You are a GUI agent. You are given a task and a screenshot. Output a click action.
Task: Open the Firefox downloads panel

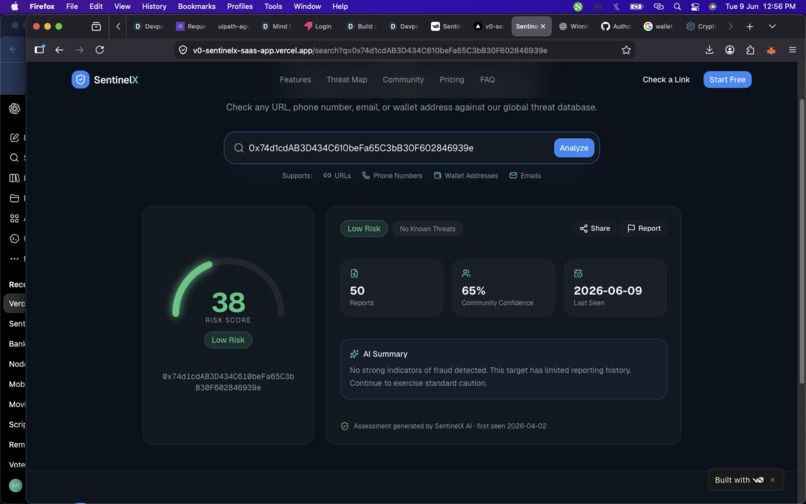pos(709,50)
